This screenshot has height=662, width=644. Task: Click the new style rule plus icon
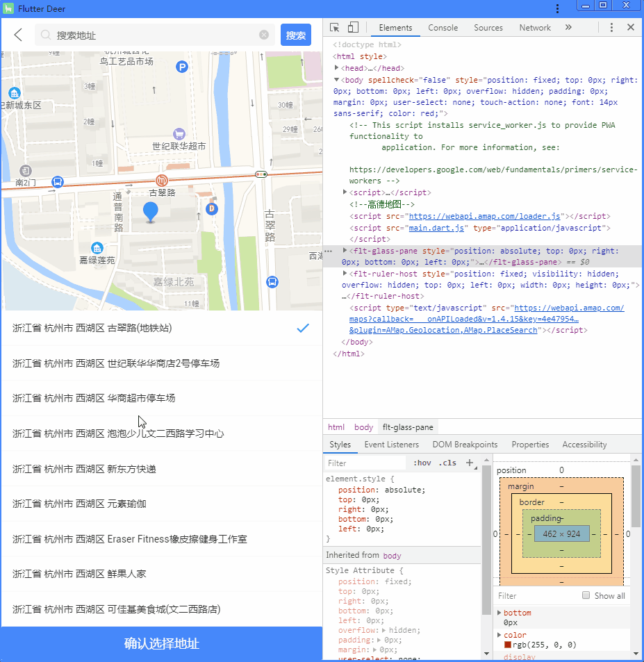tap(471, 462)
